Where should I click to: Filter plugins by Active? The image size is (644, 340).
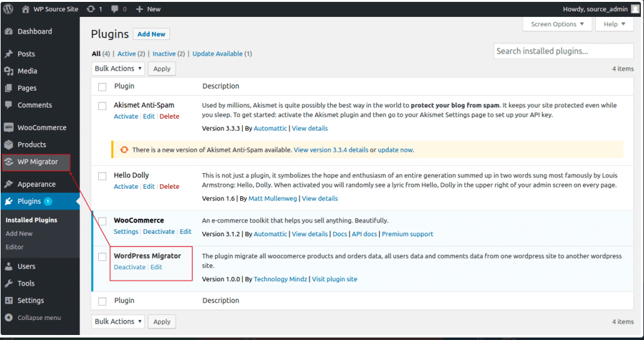(x=126, y=54)
